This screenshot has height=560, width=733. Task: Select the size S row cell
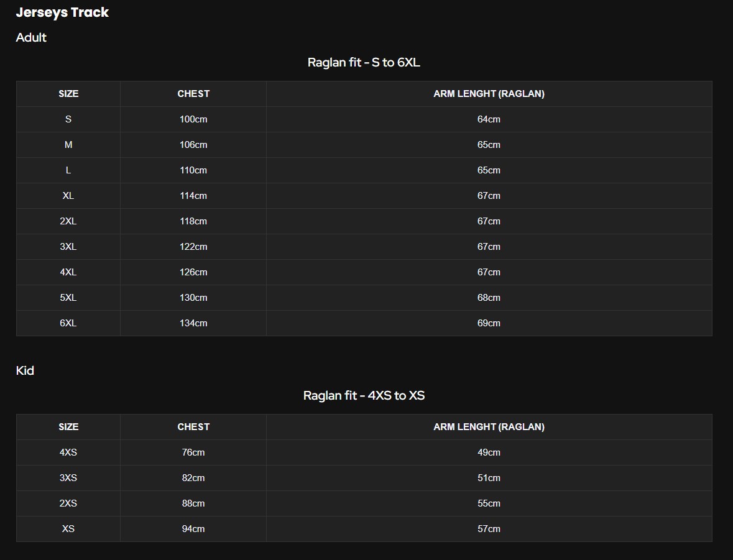click(x=68, y=119)
